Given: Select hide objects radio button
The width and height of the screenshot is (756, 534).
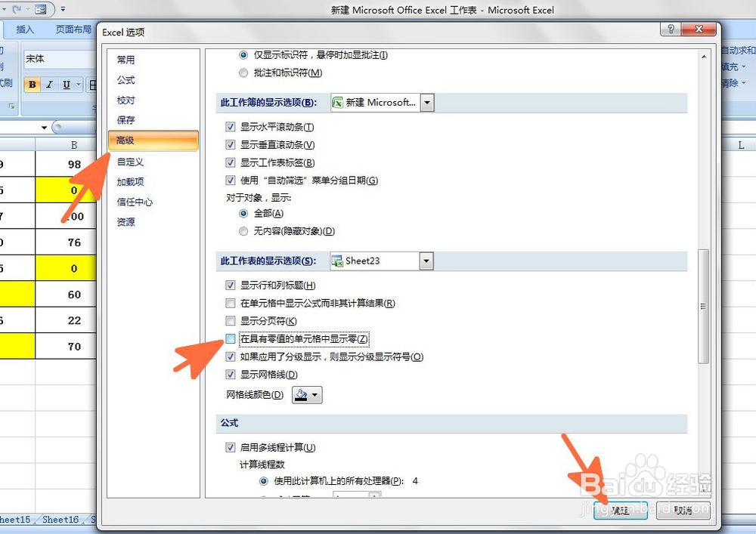Looking at the screenshot, I should coord(244,232).
